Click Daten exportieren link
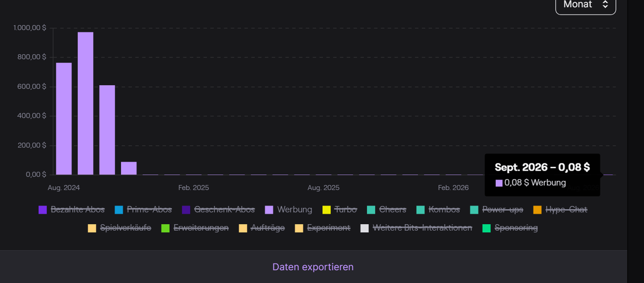 click(x=313, y=267)
